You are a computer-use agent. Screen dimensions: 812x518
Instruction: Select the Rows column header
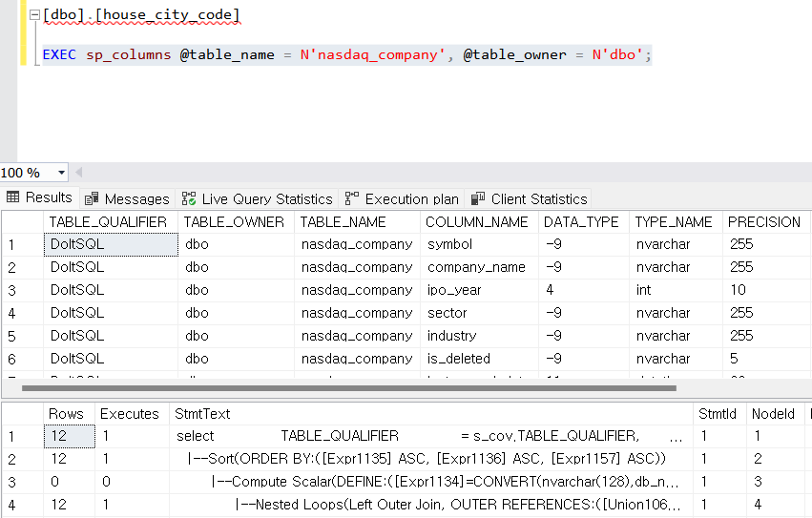pyautogui.click(x=69, y=414)
